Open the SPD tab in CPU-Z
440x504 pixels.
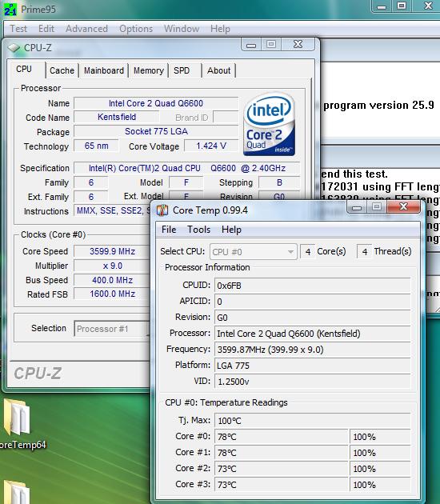182,70
